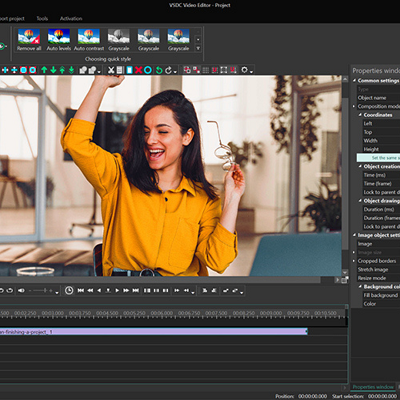This screenshot has height=400, width=400.
Task: Collapse the Common settings section
Action: pos(354,80)
